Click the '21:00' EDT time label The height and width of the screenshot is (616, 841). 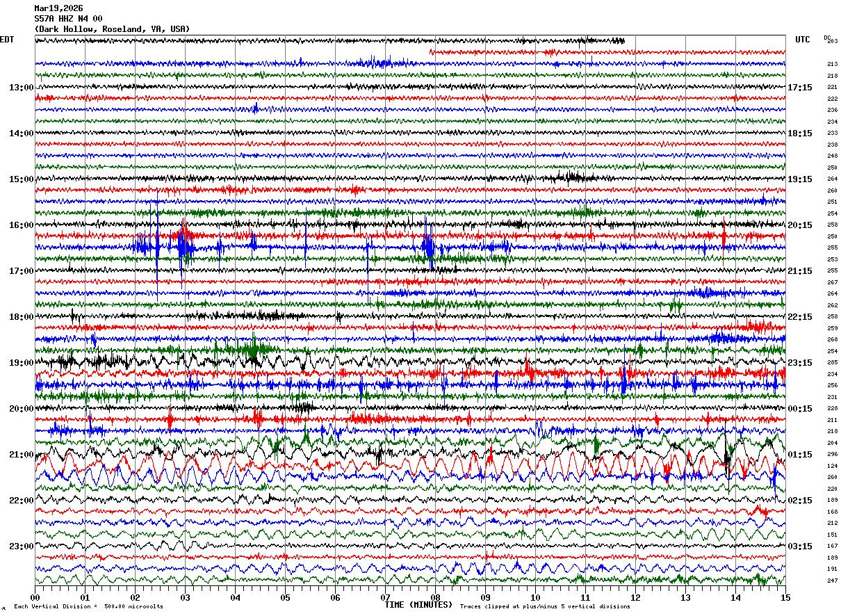click(x=21, y=455)
